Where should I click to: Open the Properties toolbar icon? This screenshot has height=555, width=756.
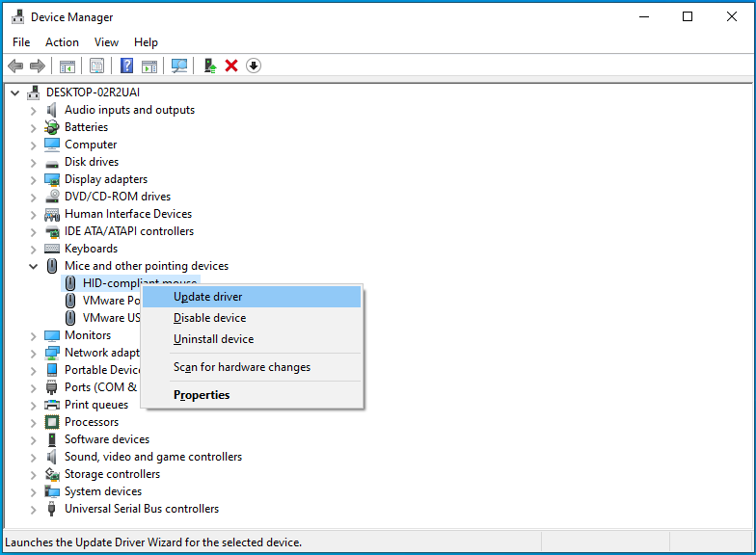pyautogui.click(x=96, y=66)
